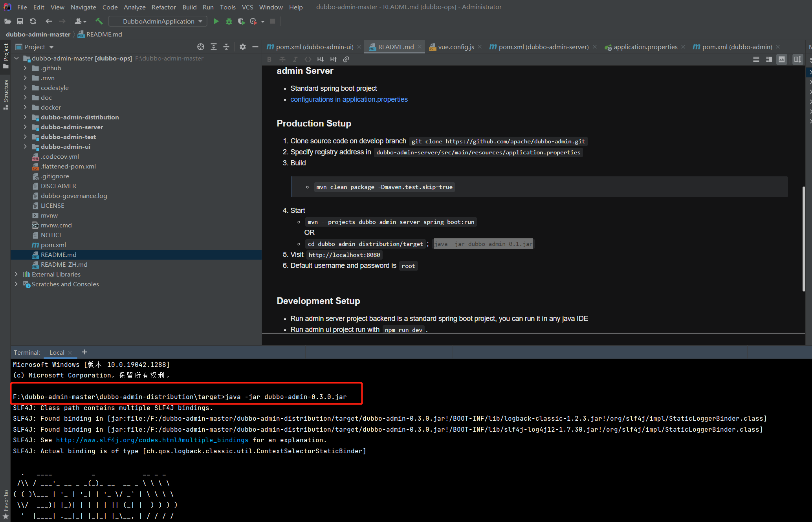The image size is (812, 522).
Task: Click the Build project hammer icon
Action: click(x=99, y=21)
